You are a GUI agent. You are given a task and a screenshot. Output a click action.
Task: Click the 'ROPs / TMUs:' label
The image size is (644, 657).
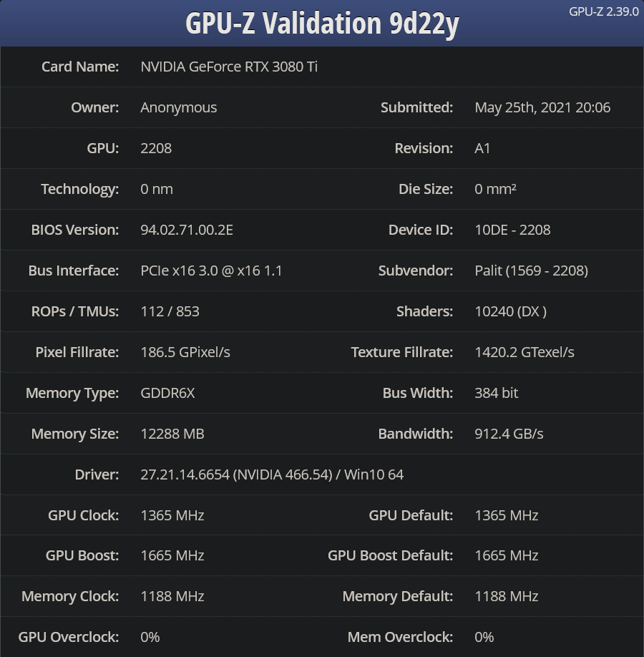74,311
